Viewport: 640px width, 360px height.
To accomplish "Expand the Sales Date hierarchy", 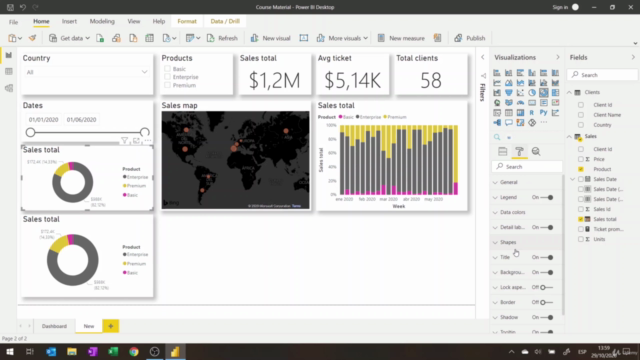I will pyautogui.click(x=573, y=179).
